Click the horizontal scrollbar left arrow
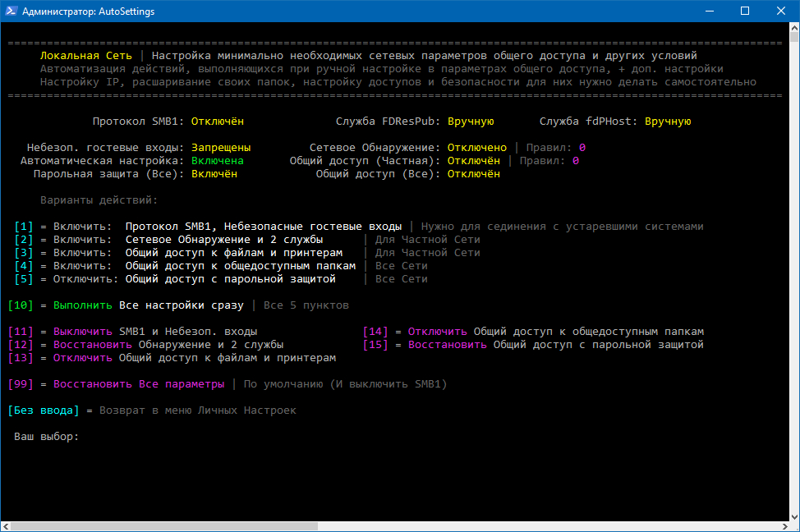The width and height of the screenshot is (800, 532). point(6,526)
